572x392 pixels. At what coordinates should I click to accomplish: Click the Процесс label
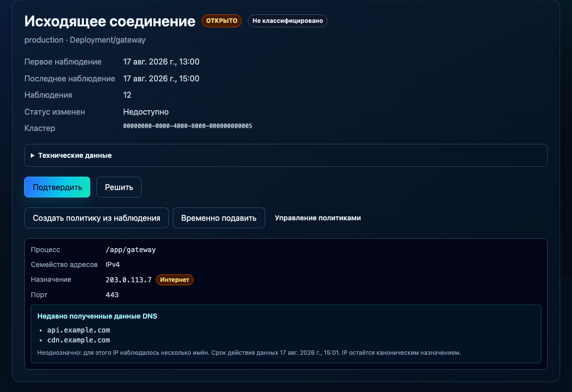point(45,250)
